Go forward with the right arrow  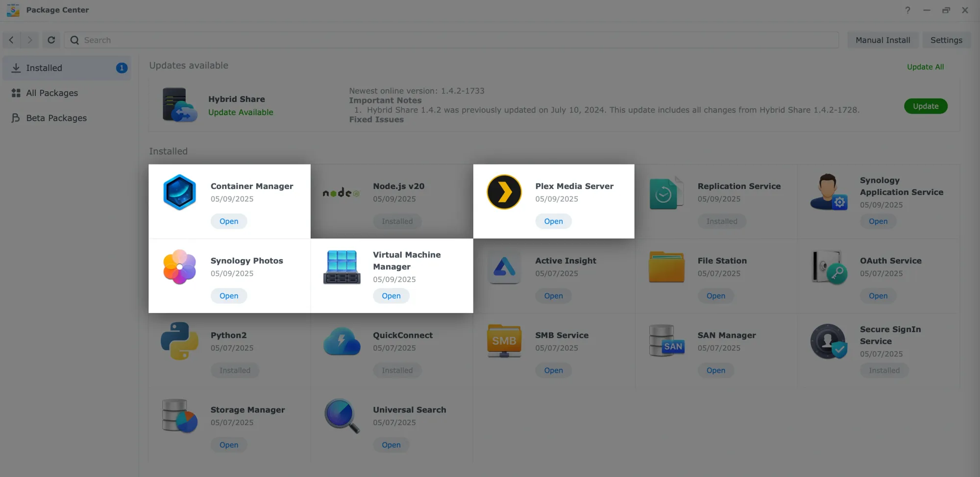pyautogui.click(x=30, y=40)
